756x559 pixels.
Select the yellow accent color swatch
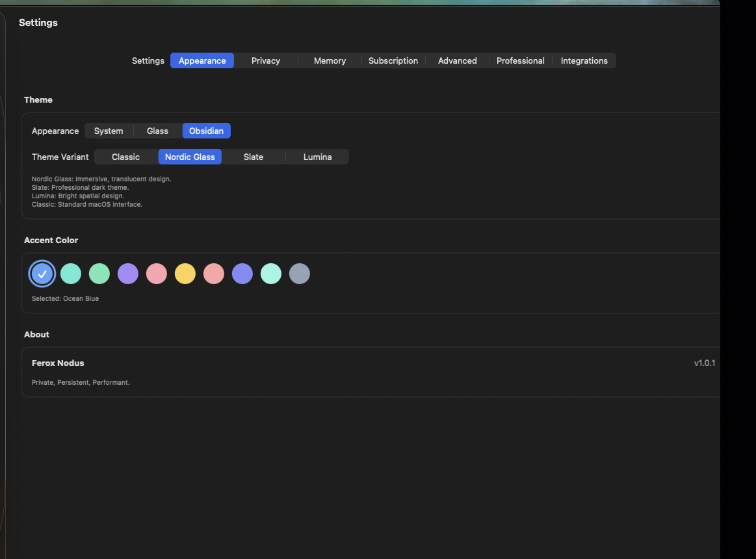(x=185, y=274)
